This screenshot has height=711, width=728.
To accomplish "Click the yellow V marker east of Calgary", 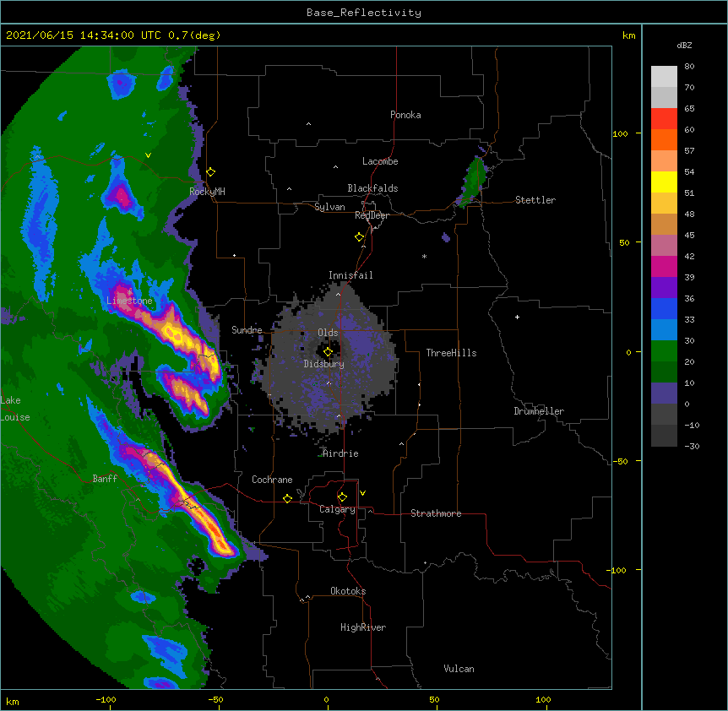I will pos(362,493).
